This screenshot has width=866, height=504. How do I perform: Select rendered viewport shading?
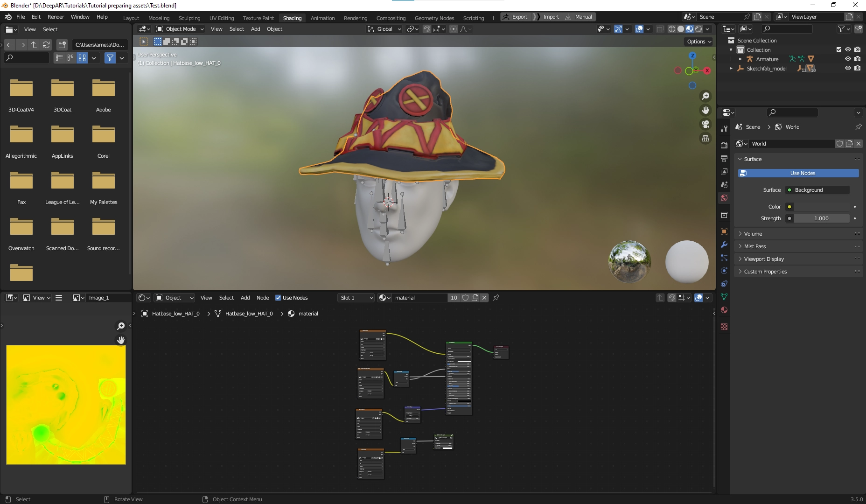698,29
